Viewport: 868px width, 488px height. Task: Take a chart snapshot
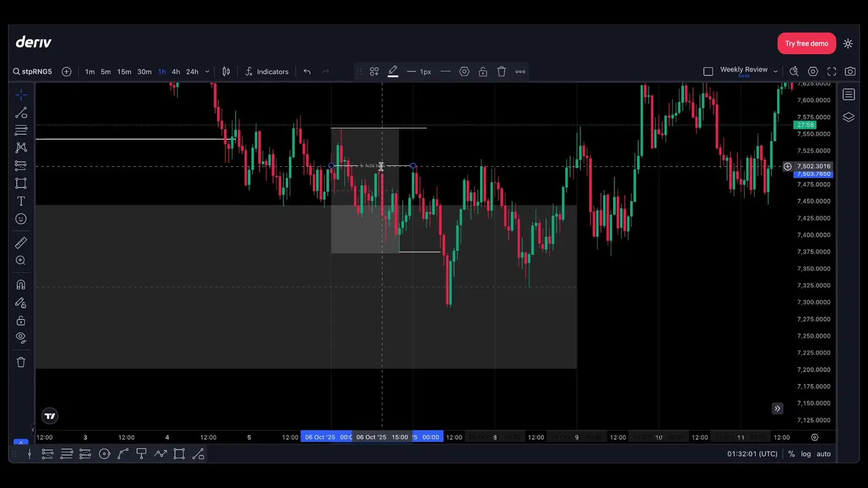[850, 71]
